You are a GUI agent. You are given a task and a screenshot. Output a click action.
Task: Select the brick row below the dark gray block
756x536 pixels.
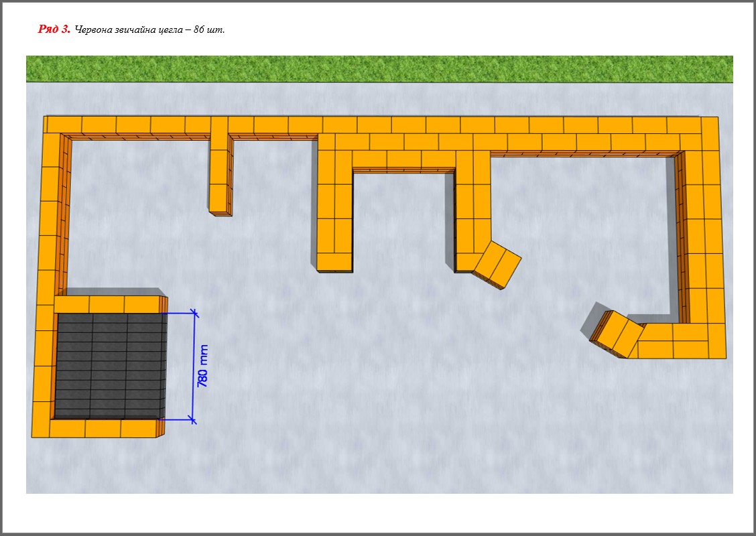(103, 428)
